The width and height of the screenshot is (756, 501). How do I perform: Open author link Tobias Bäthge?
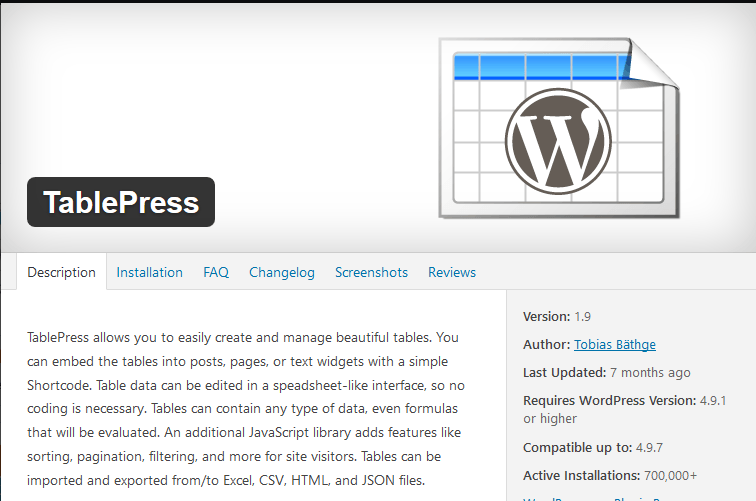615,345
